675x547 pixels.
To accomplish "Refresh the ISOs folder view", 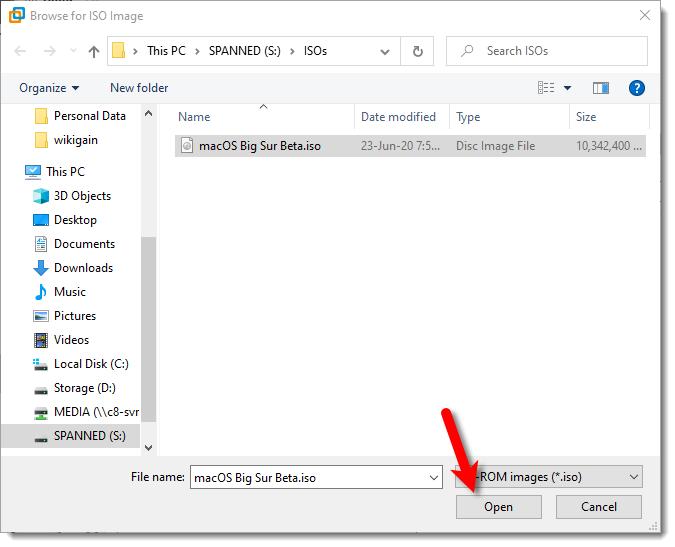I will coord(417,51).
